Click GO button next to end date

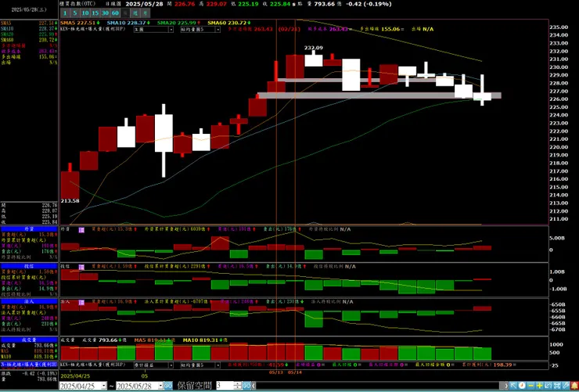point(168,386)
